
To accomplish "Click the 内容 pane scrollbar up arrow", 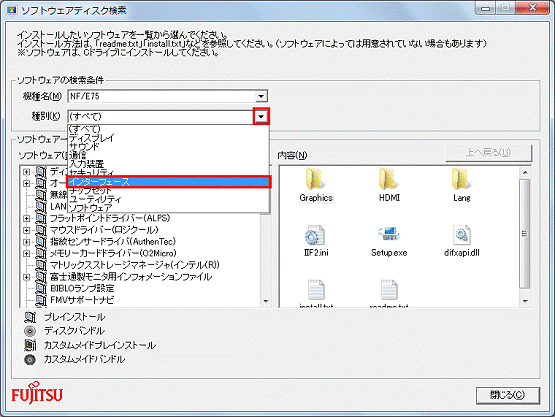I will tap(525, 172).
